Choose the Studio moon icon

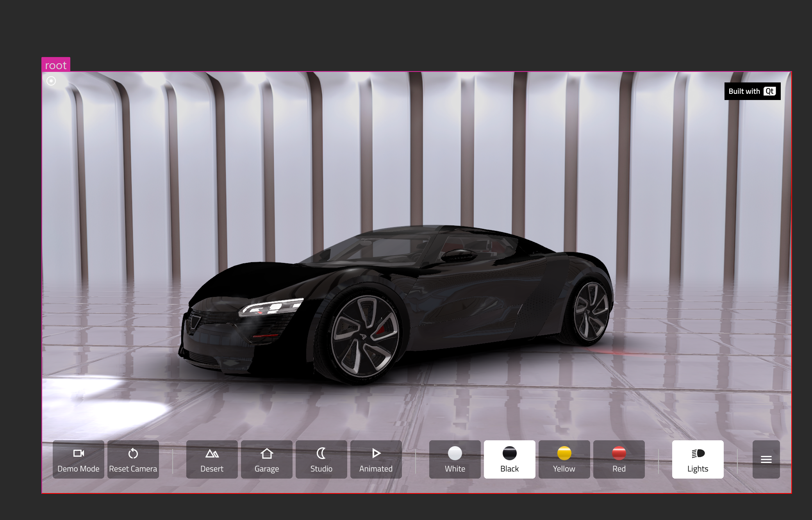[x=321, y=453]
